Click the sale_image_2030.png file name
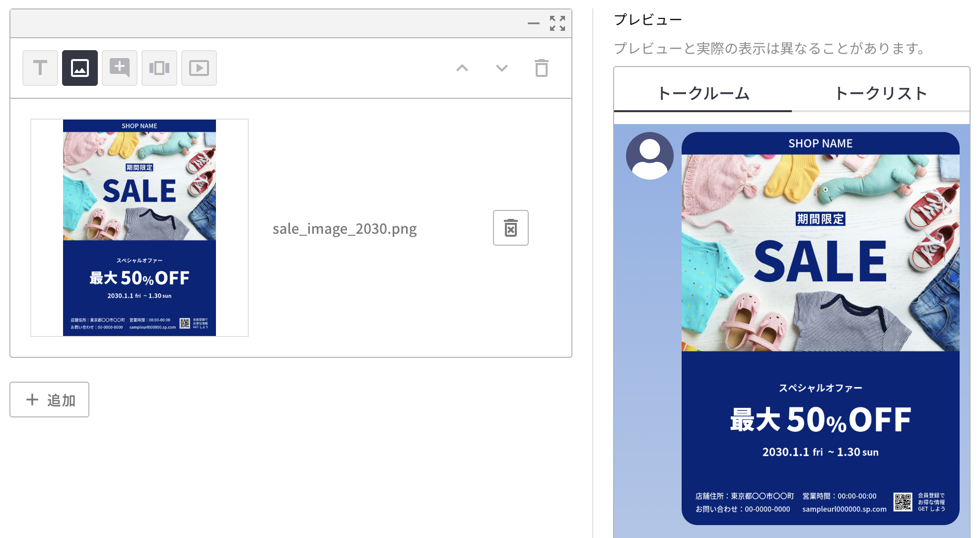Screen dimensions: 980x538 pyautogui.click(x=345, y=229)
